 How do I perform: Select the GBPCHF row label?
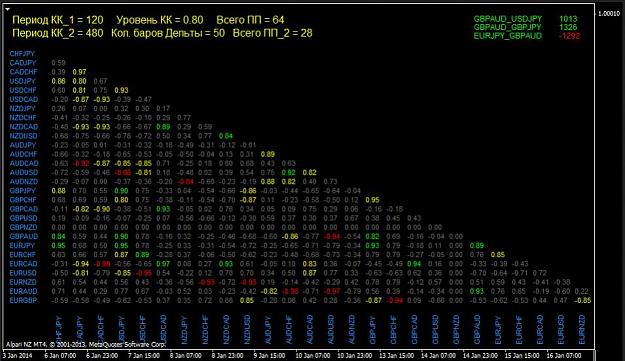[x=23, y=200]
